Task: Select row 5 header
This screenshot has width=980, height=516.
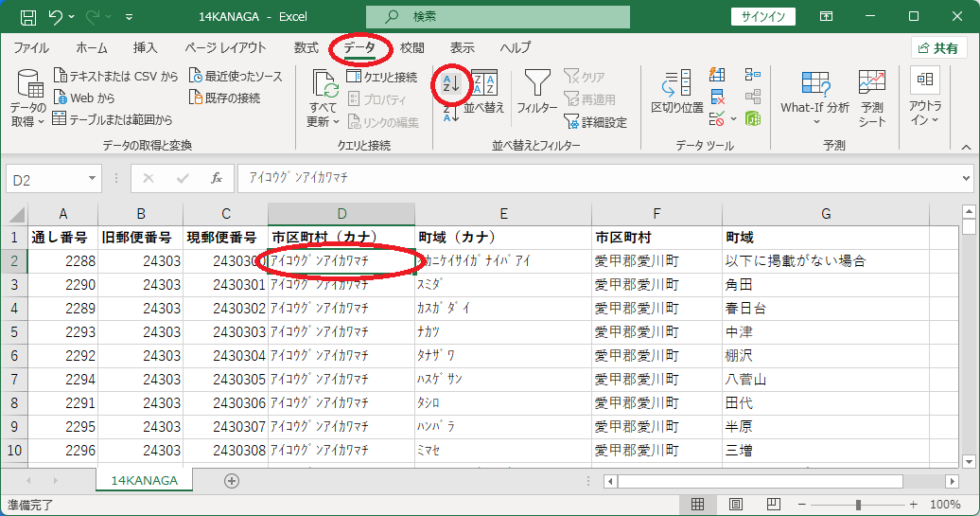Action: click(x=14, y=332)
